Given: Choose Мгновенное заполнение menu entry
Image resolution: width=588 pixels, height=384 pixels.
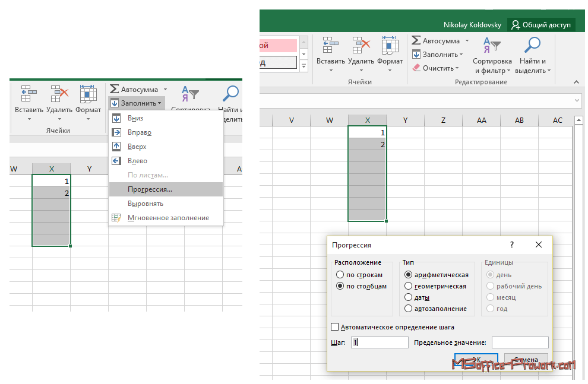Looking at the screenshot, I should 166,218.
